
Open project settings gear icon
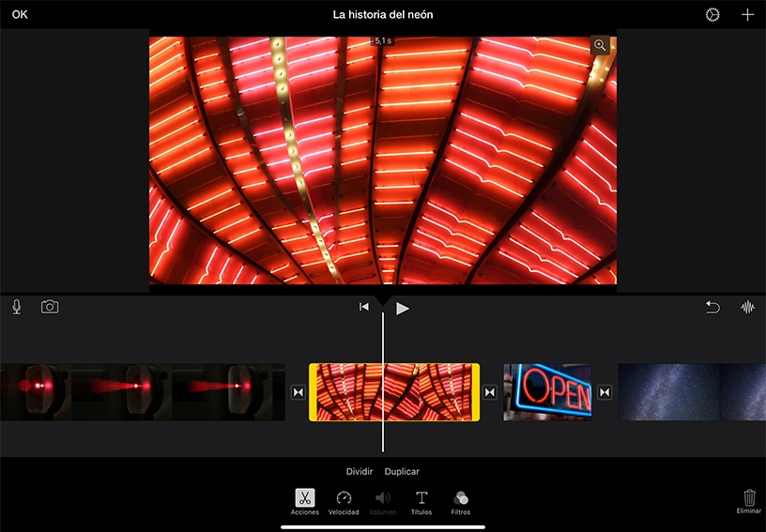tap(712, 15)
